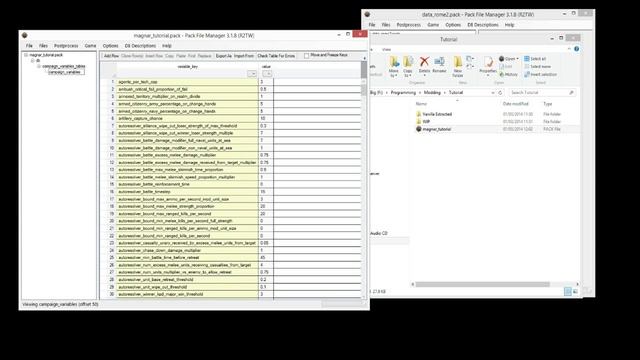Open View tab in Explorer ribbon

pyautogui.click(x=386, y=49)
